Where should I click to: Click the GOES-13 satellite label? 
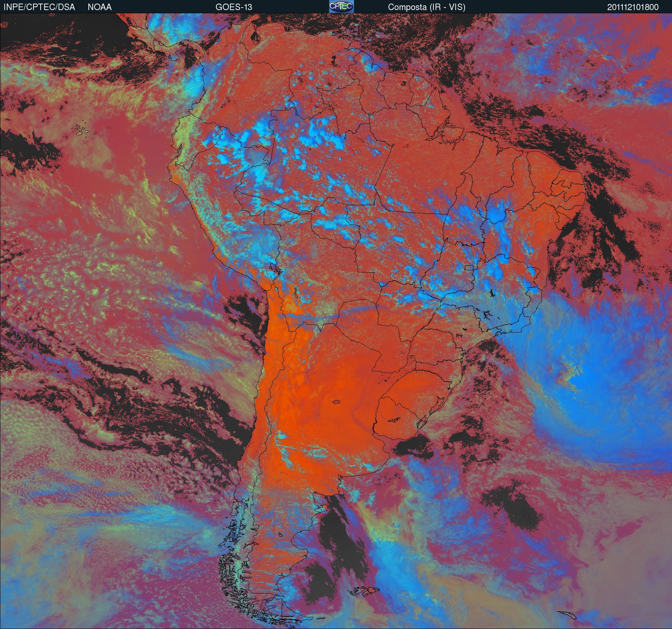point(234,7)
